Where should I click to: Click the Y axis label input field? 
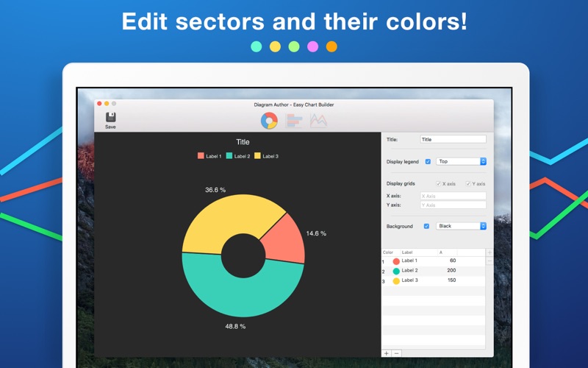453,205
